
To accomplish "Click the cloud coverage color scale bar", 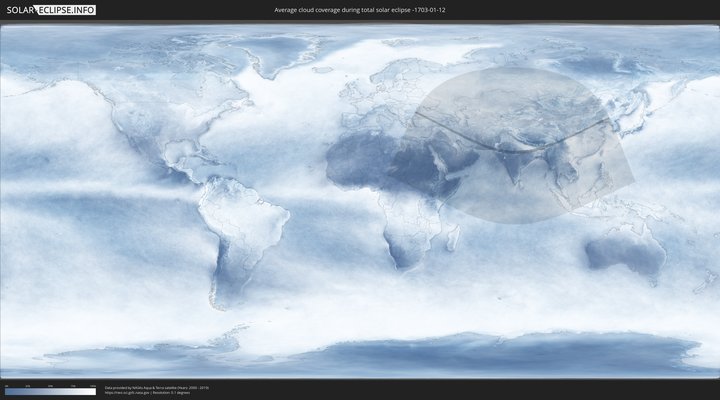I will [51, 392].
